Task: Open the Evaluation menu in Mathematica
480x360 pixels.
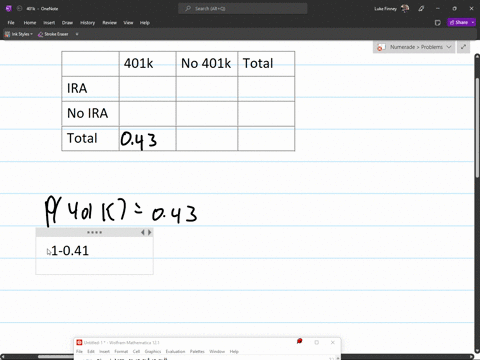Action: pos(175,351)
